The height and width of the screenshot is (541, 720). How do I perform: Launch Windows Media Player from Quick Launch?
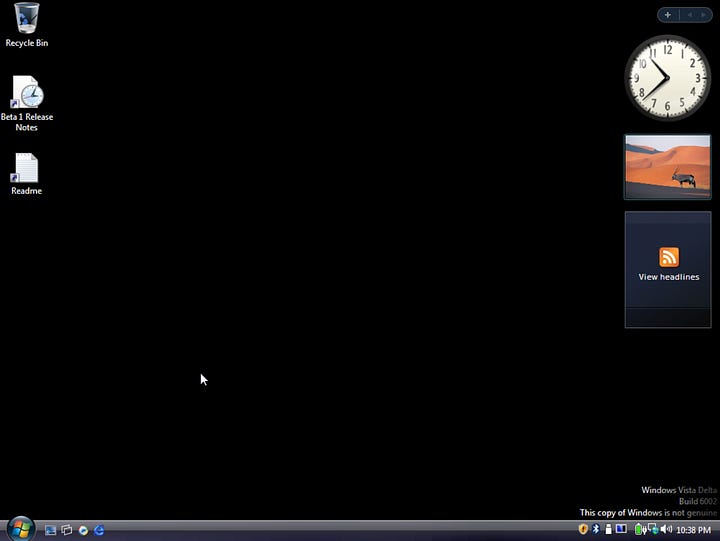tap(83, 530)
